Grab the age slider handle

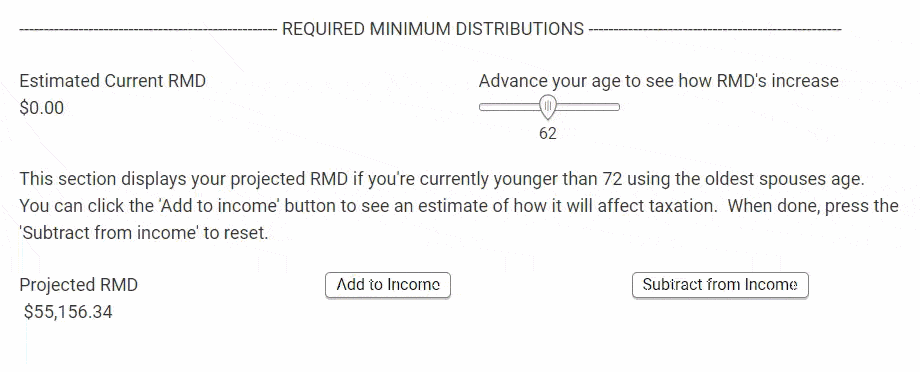[547, 108]
